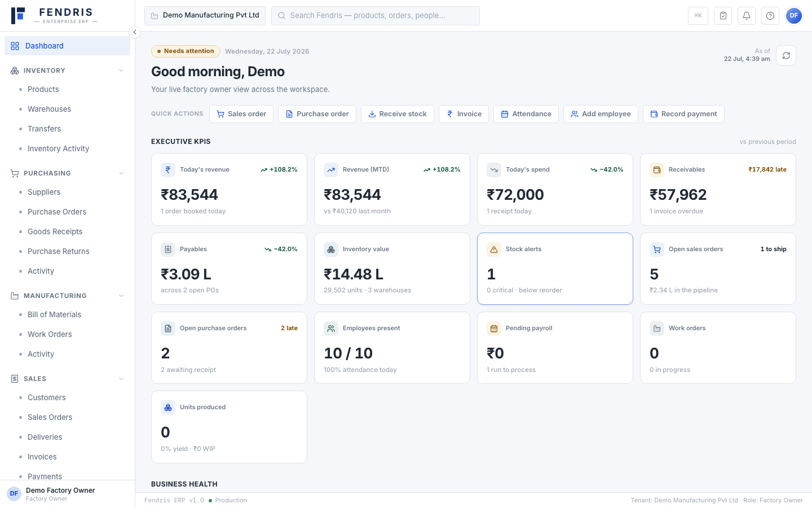The width and height of the screenshot is (812, 508).
Task: Collapse the Purchasing section chevron
Action: (121, 173)
